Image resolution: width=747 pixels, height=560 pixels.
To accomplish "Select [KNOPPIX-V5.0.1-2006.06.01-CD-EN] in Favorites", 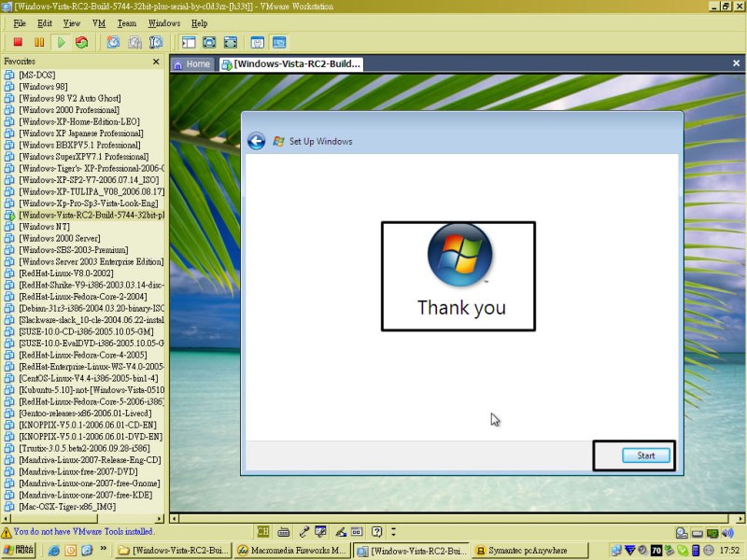I will [88, 425].
